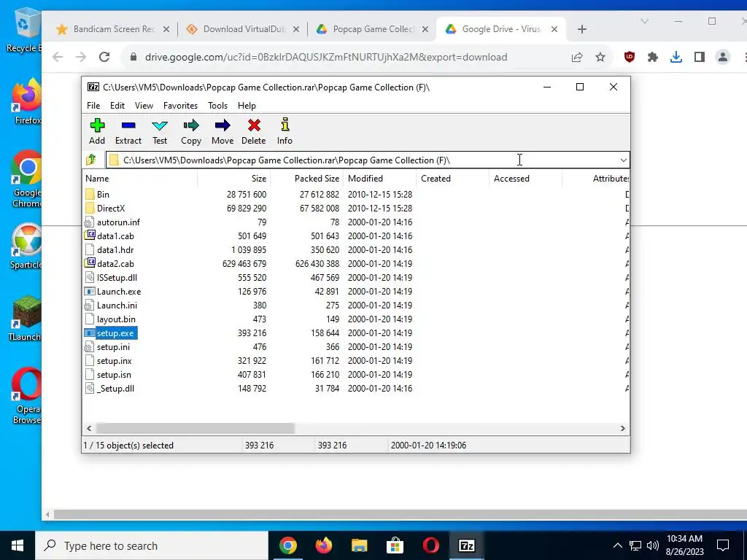The height and width of the screenshot is (560, 747).
Task: Open Opera from the taskbar
Action: (430, 545)
